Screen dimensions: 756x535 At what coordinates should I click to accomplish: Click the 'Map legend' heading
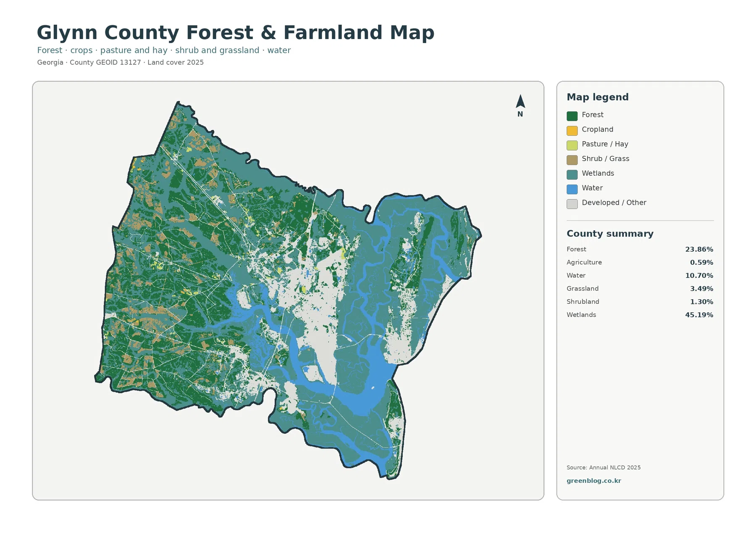(x=598, y=97)
